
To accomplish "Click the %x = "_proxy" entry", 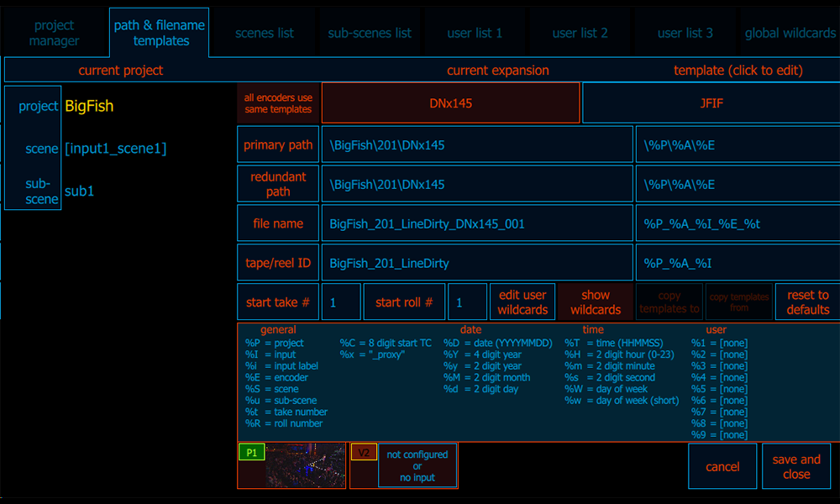I will [x=372, y=354].
